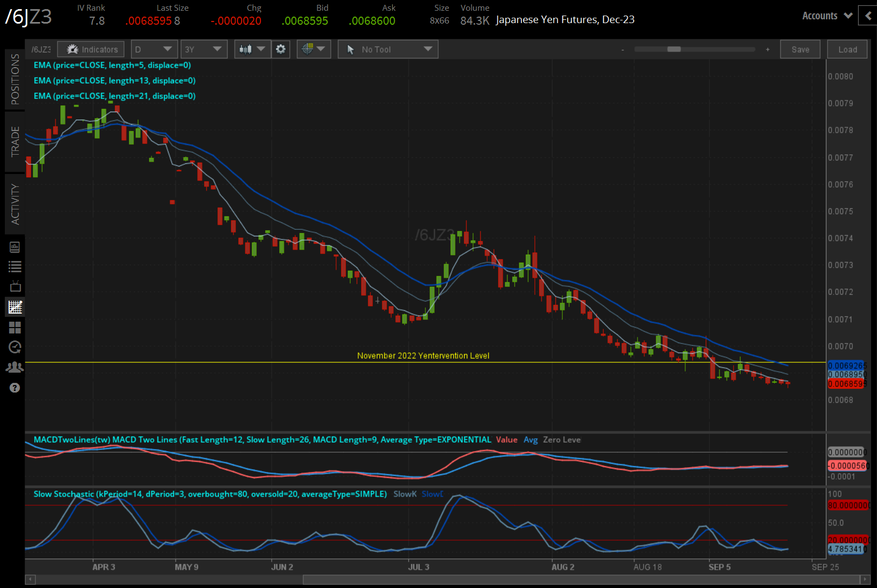This screenshot has width=877, height=588.
Task: Open the TV media icon in sidebar
Action: coord(15,287)
